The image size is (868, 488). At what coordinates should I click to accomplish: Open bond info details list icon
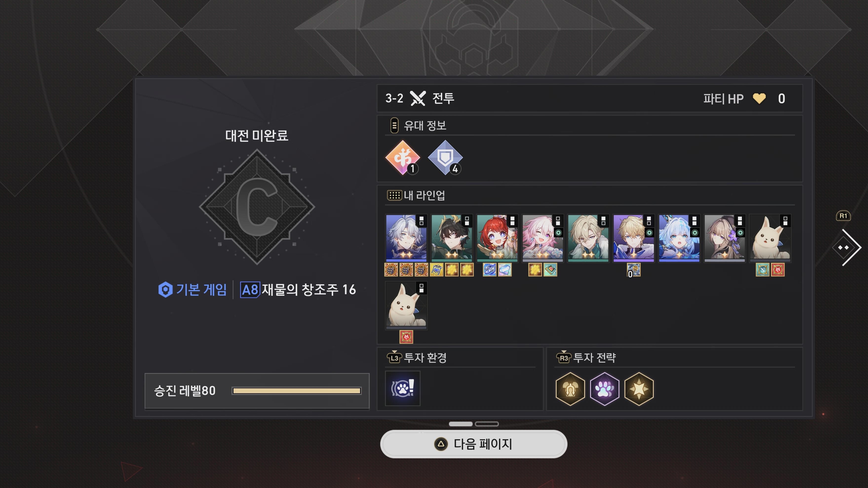pos(394,126)
